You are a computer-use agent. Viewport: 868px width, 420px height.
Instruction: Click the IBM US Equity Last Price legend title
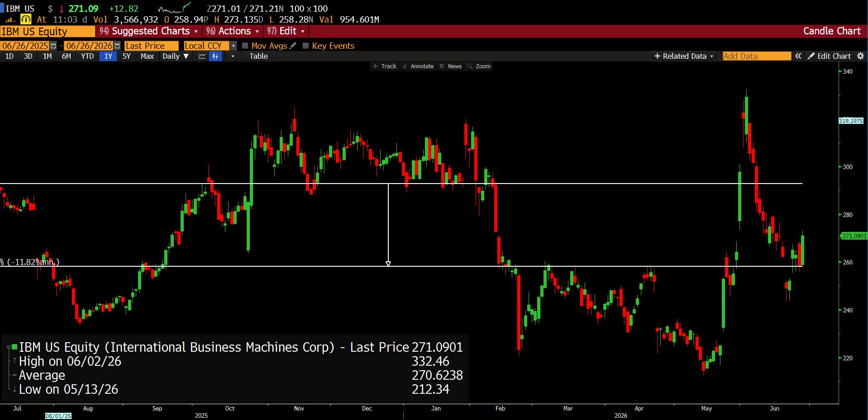tap(214, 347)
